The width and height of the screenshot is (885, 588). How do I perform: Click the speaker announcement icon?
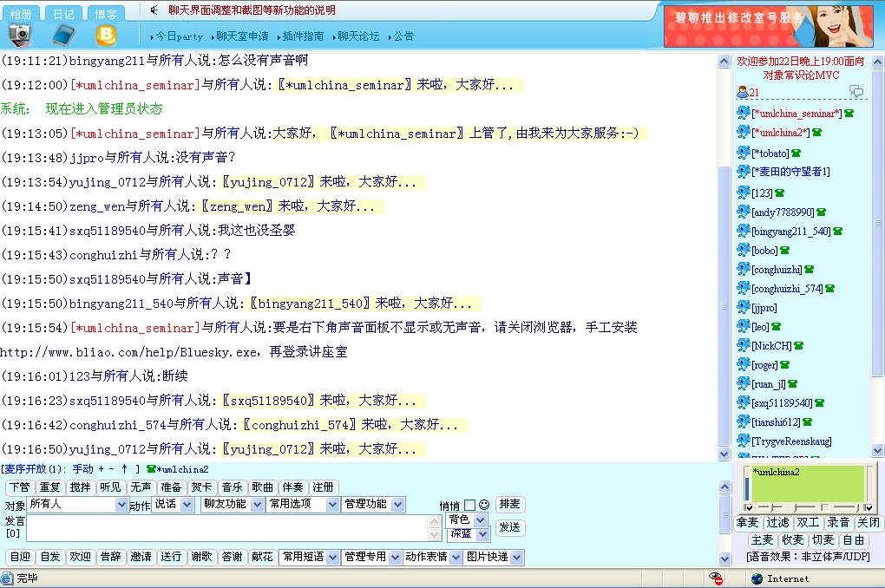154,10
